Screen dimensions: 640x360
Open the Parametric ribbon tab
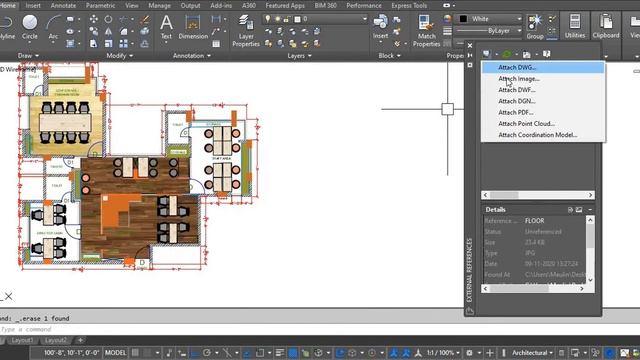(100, 5)
